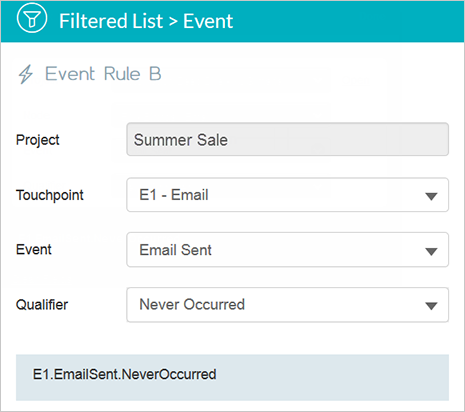465x412 pixels.
Task: Click the Touchpoint label
Action: coord(50,195)
